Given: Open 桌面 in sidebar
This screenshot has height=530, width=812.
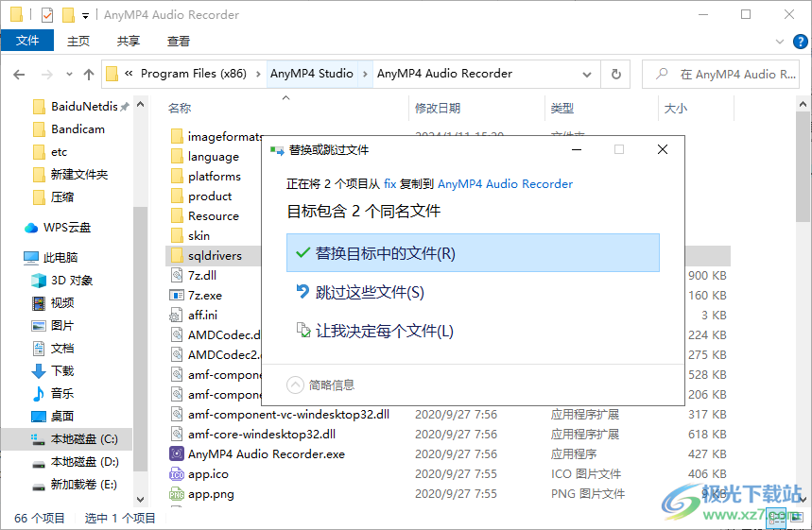Looking at the screenshot, I should pyautogui.click(x=53, y=416).
